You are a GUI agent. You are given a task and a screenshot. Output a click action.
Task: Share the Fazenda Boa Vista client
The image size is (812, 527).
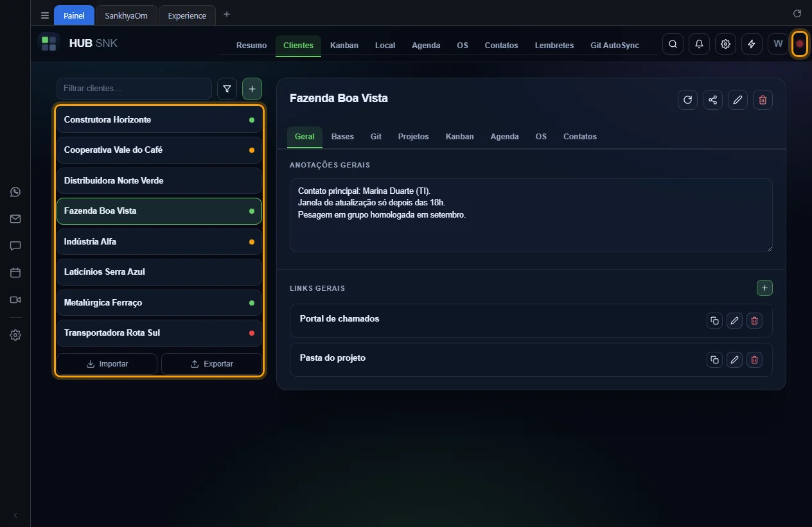(712, 99)
